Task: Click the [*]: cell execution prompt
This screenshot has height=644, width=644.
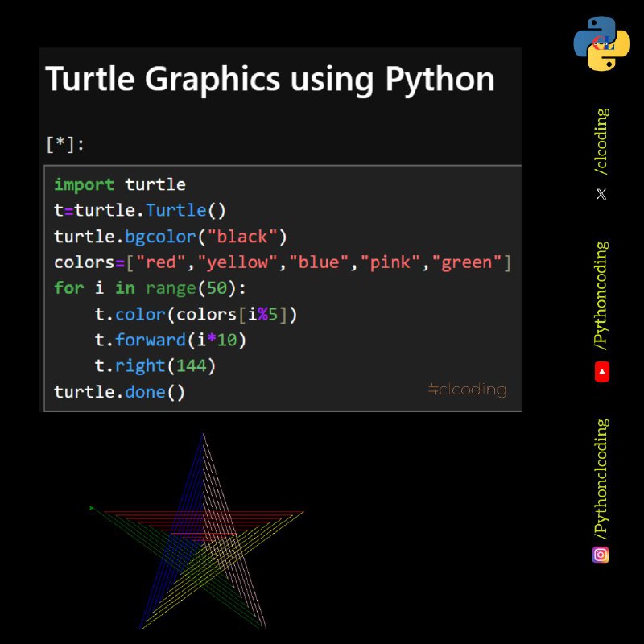Action: (x=65, y=144)
